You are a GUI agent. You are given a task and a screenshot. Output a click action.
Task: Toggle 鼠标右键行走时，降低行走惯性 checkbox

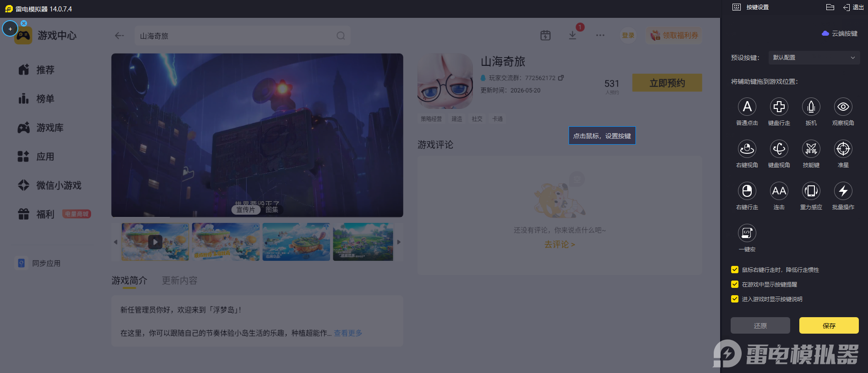(x=735, y=270)
